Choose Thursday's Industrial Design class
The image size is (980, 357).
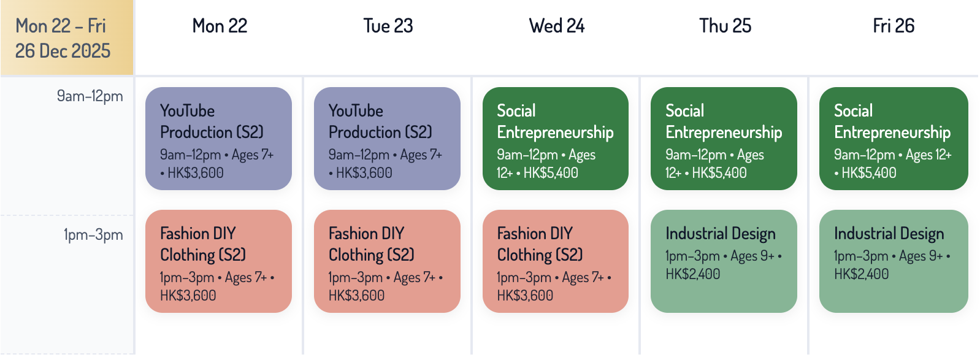pos(724,261)
